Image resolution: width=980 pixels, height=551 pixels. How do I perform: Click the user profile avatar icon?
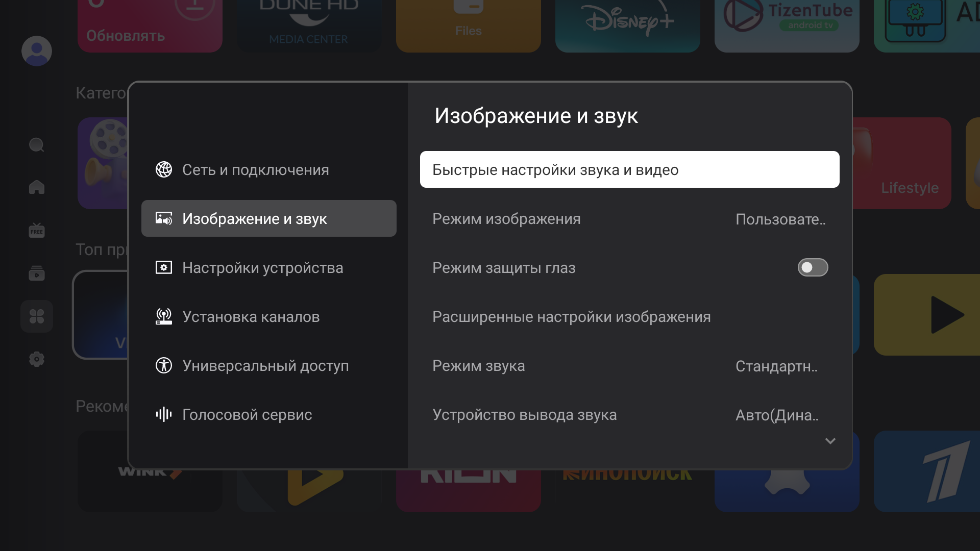click(36, 51)
